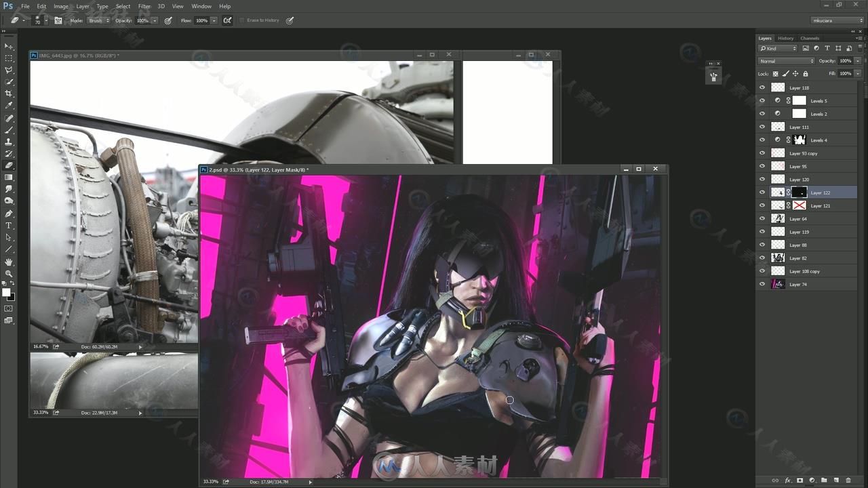The image size is (868, 488).
Task: Toggle Quick Mask mode
Action: 9,308
